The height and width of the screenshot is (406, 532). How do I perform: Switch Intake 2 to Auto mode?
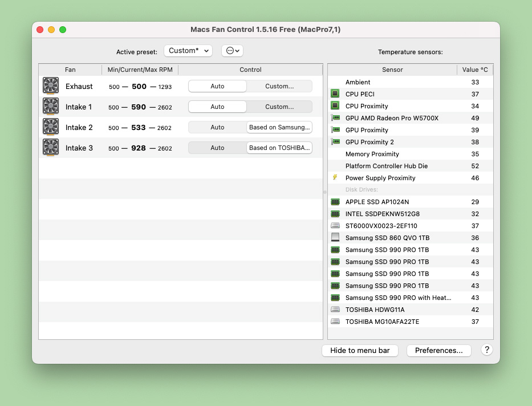[x=217, y=127]
